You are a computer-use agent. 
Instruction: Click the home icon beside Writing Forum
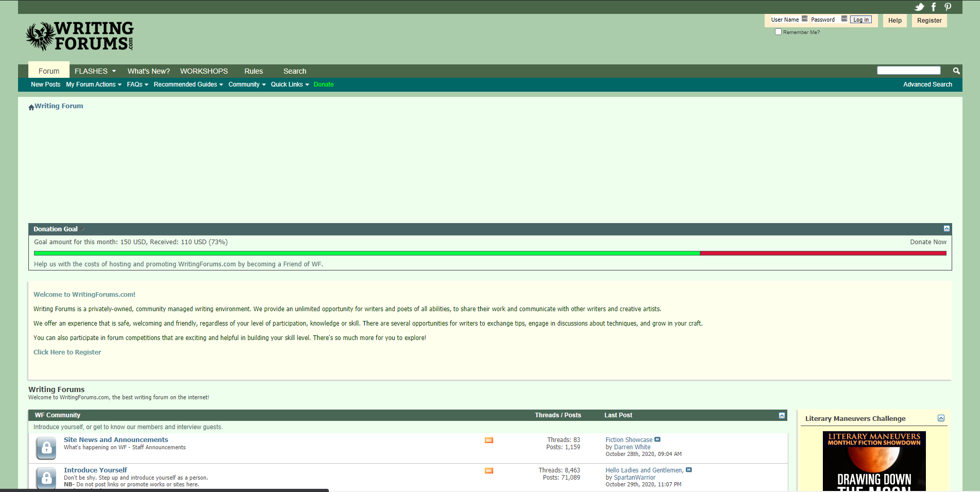[31, 107]
